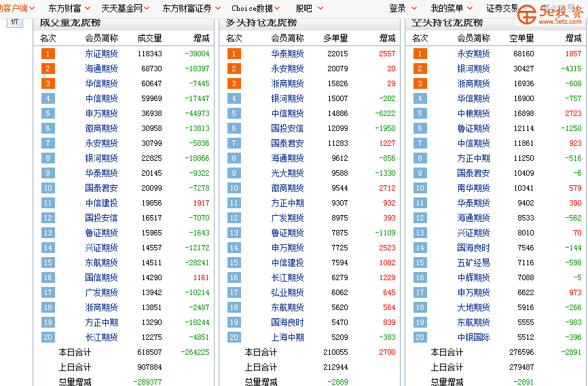Expand the 东方财富 dropdown arrow

[x=88, y=8]
